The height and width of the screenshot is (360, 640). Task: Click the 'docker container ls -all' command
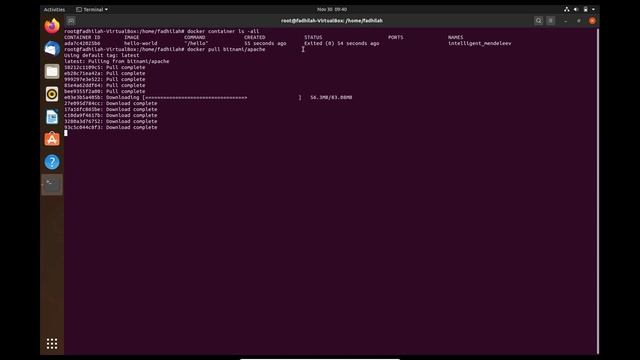223,31
